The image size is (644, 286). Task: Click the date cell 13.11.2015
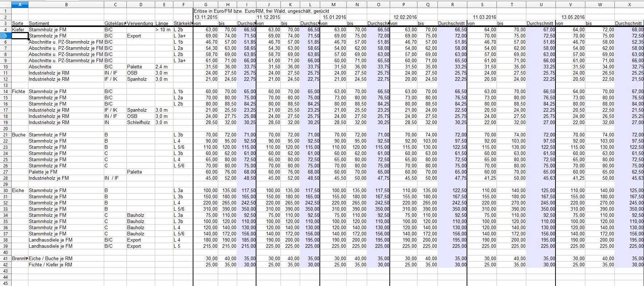(206, 17)
